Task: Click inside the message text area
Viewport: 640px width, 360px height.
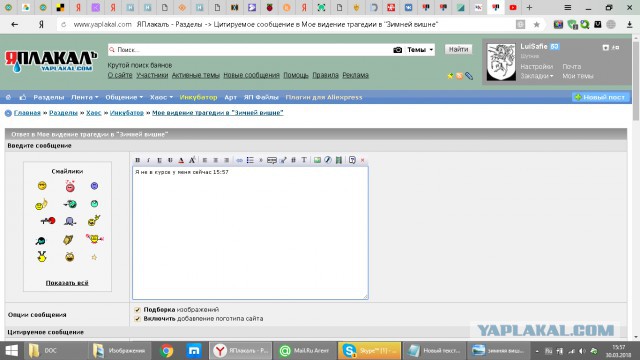Action: coord(250,233)
